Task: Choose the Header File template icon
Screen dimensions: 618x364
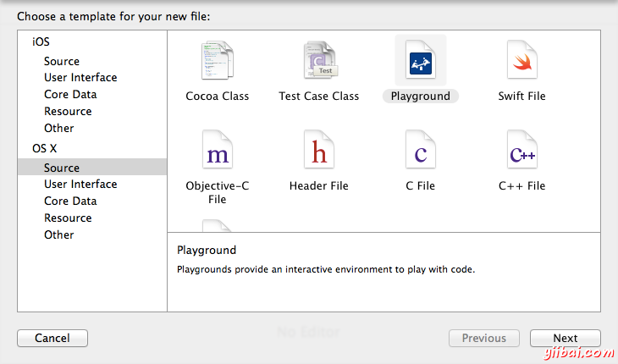Action: (x=319, y=152)
